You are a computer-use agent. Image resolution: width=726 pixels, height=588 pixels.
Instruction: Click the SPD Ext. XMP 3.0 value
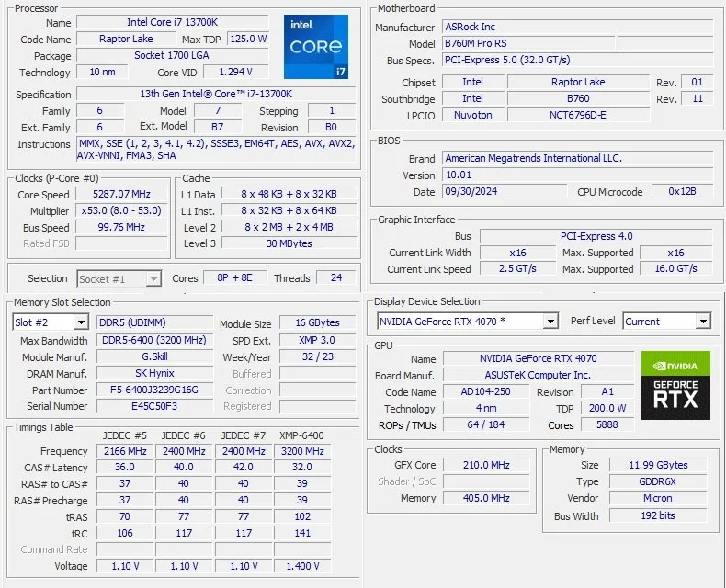318,340
